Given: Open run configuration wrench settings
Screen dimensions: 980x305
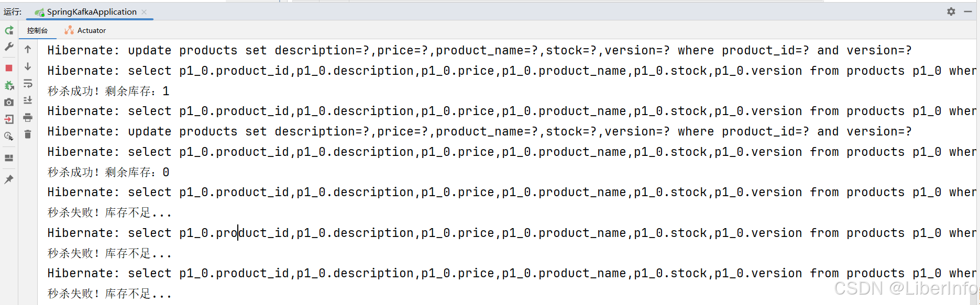Looking at the screenshot, I should tap(9, 47).
